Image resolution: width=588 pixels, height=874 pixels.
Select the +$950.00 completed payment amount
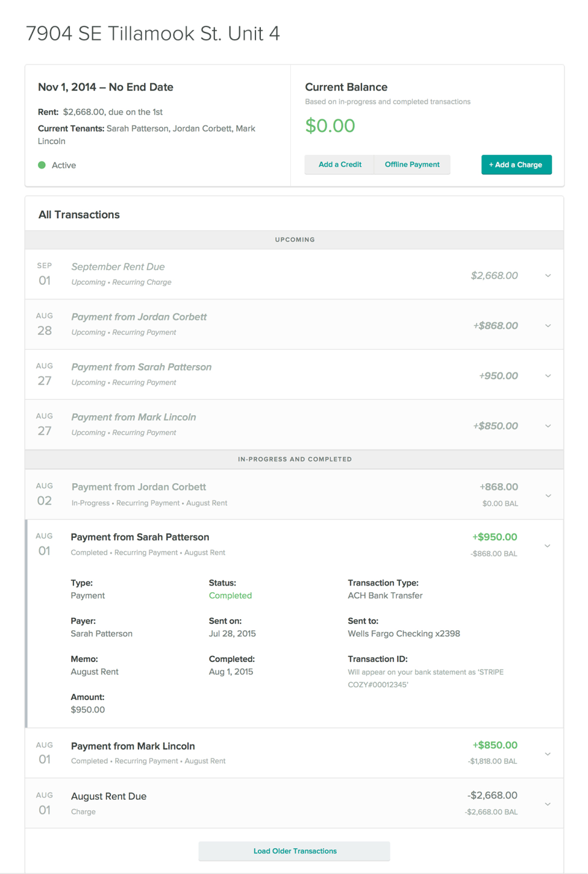click(494, 537)
